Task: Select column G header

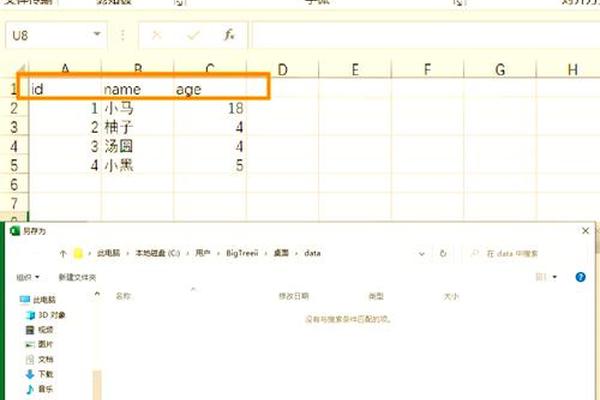Action: pos(500,70)
